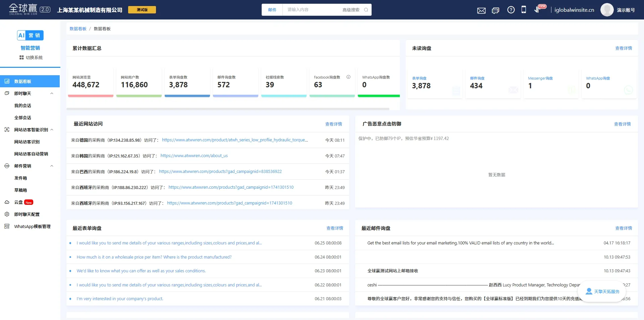Click 查看详情 in 未读询盘 panel

click(623, 48)
